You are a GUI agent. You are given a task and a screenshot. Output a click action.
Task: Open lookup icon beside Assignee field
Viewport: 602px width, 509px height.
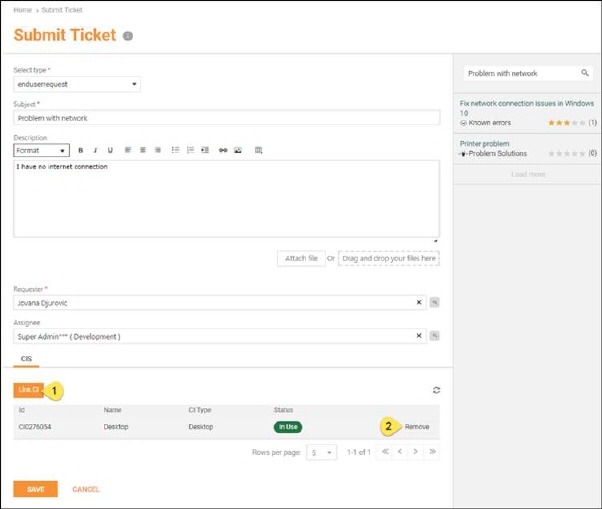tap(434, 336)
